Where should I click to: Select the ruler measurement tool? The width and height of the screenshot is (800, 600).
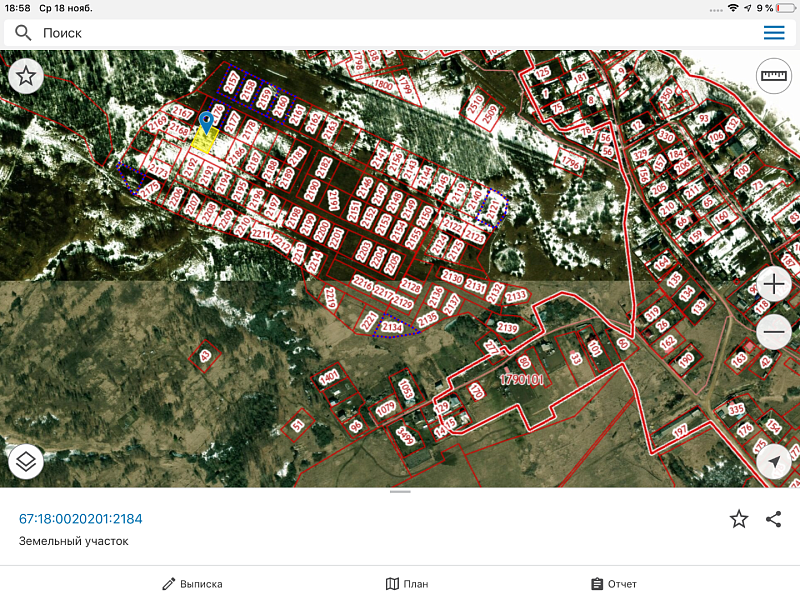[773, 76]
